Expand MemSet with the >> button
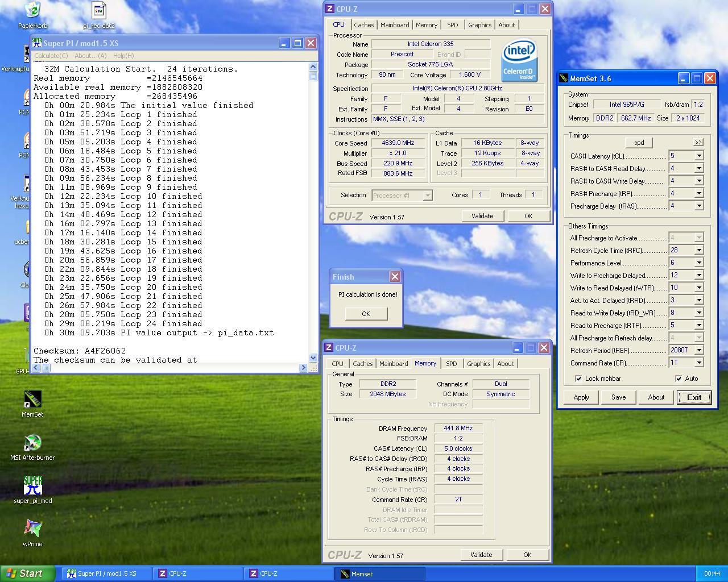Image resolution: width=728 pixels, height=582 pixels. point(698,142)
